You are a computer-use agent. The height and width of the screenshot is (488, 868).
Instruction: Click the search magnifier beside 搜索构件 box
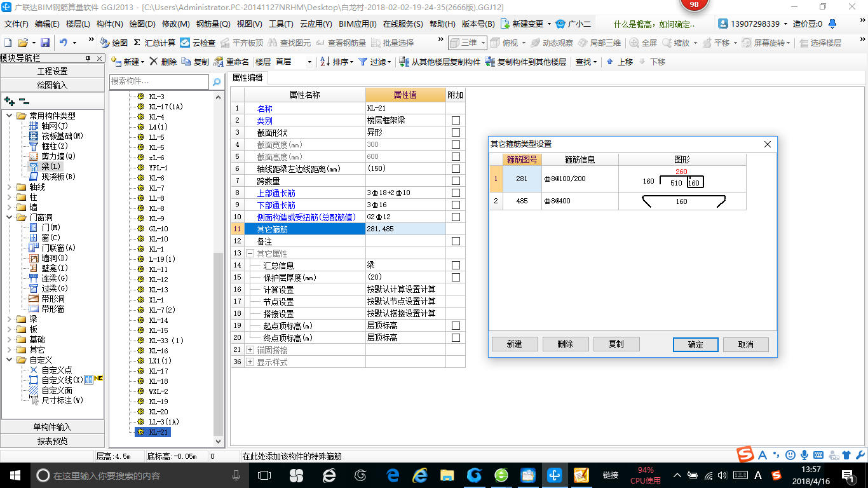click(217, 82)
